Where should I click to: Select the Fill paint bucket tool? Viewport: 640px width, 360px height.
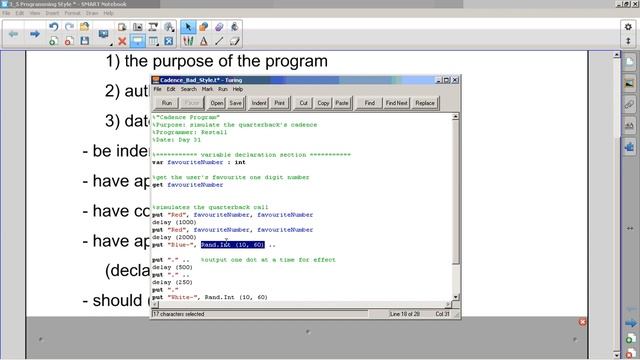pos(234,27)
